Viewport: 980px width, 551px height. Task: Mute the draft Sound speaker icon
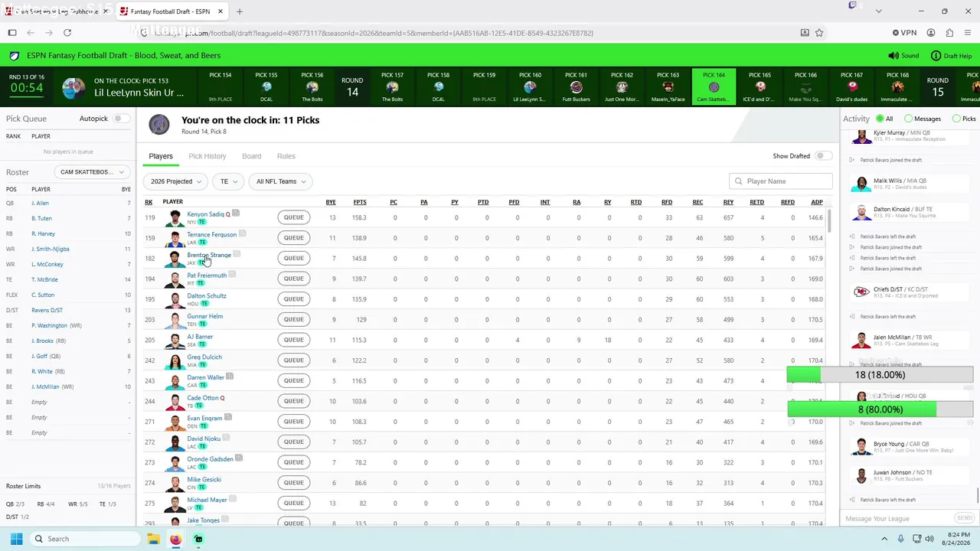coord(893,56)
